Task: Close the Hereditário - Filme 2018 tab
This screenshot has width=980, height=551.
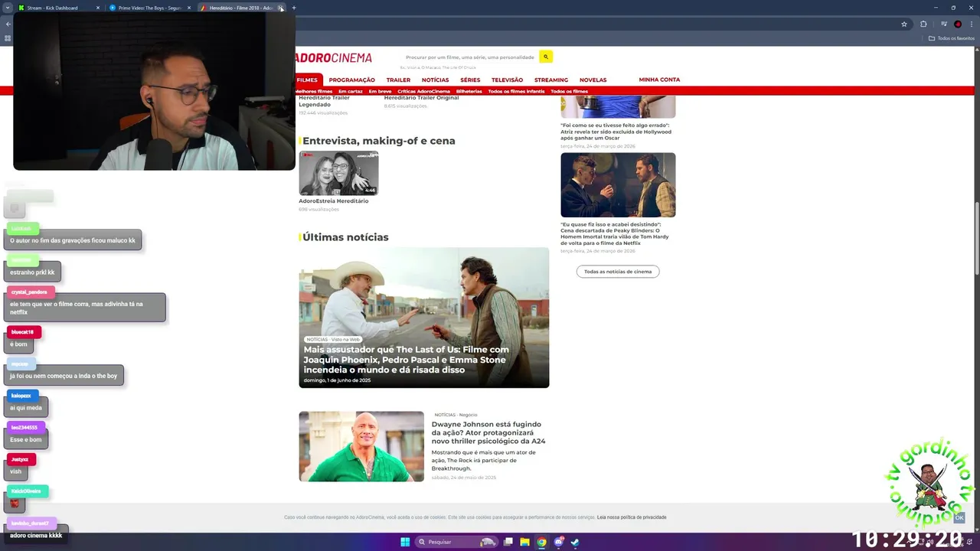Action: pyautogui.click(x=281, y=8)
